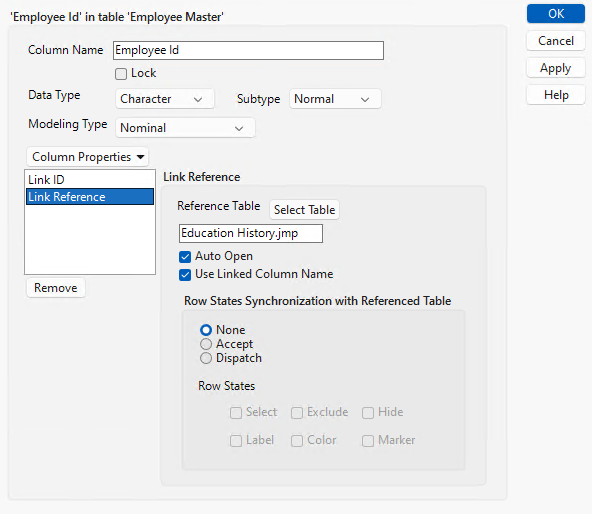Screen dimensions: 592x514
Task: Choose the Dispatch radio option
Action: click(206, 358)
